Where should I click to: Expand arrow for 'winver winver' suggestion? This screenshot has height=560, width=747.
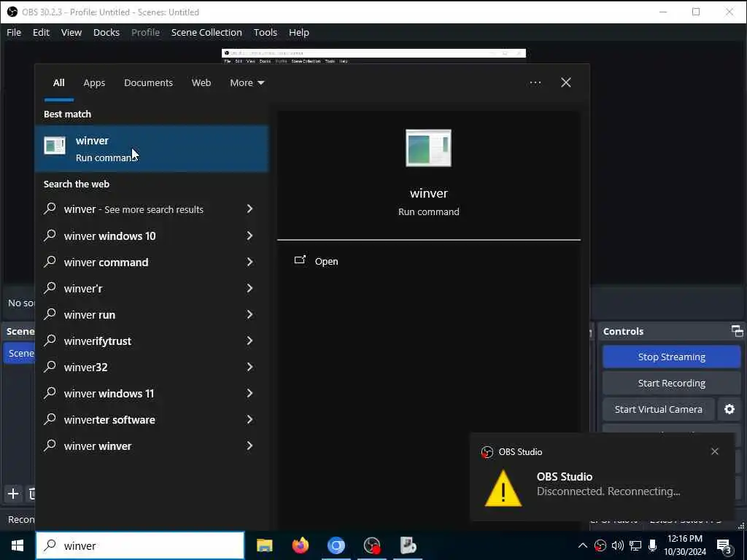pos(249,446)
